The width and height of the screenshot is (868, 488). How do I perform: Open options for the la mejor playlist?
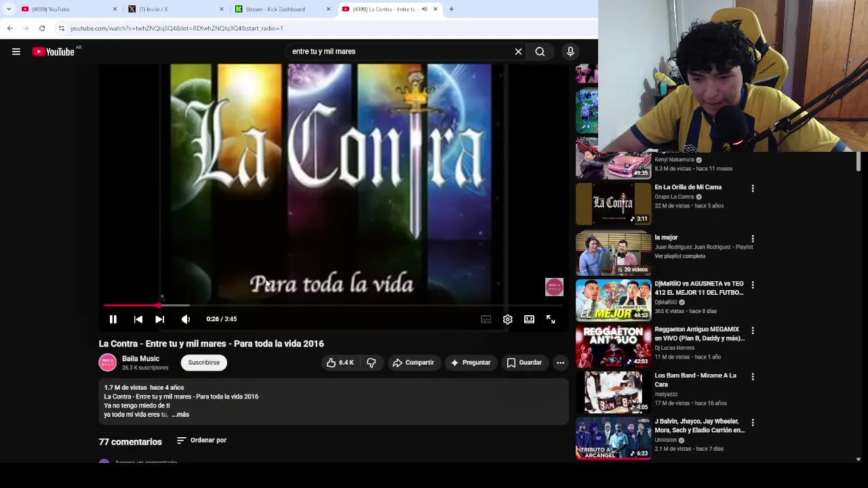pos(752,239)
